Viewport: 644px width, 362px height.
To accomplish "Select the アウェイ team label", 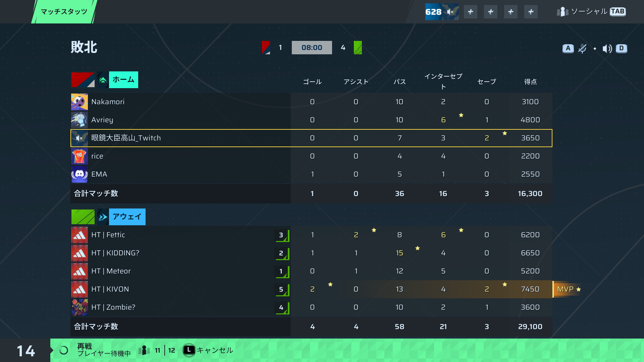I will point(127,217).
